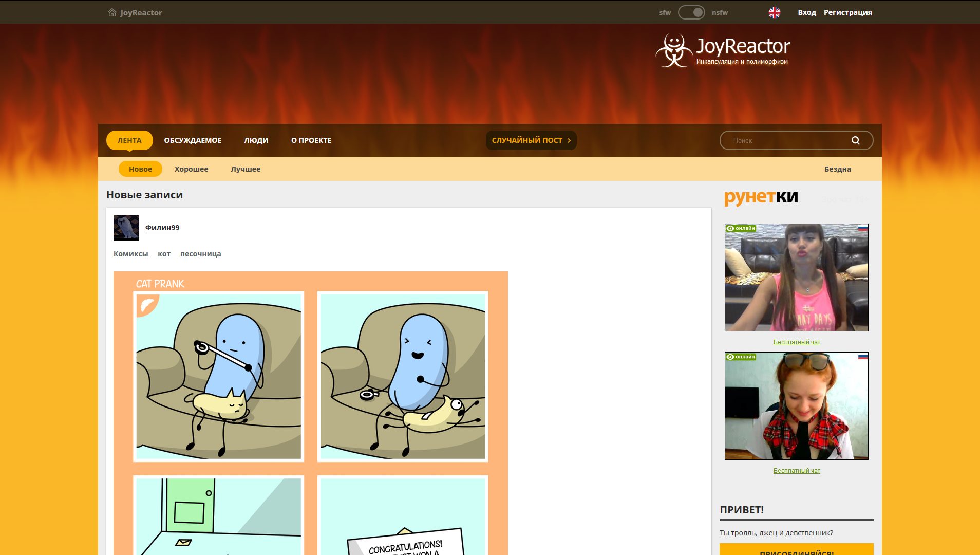Click the Привет! sidebar heading
This screenshot has width=980, height=555.
click(x=742, y=510)
